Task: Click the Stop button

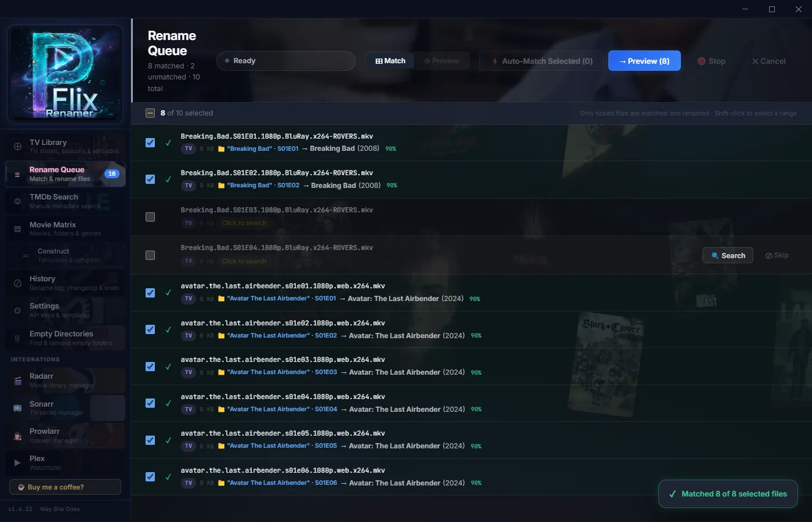Action: pyautogui.click(x=712, y=61)
